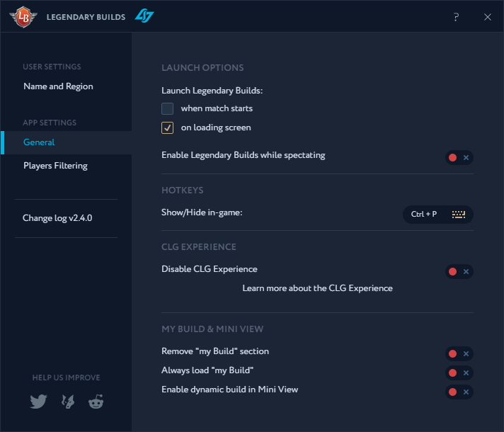
Task: Click the CLG logo icon in the header
Action: pyautogui.click(x=144, y=16)
